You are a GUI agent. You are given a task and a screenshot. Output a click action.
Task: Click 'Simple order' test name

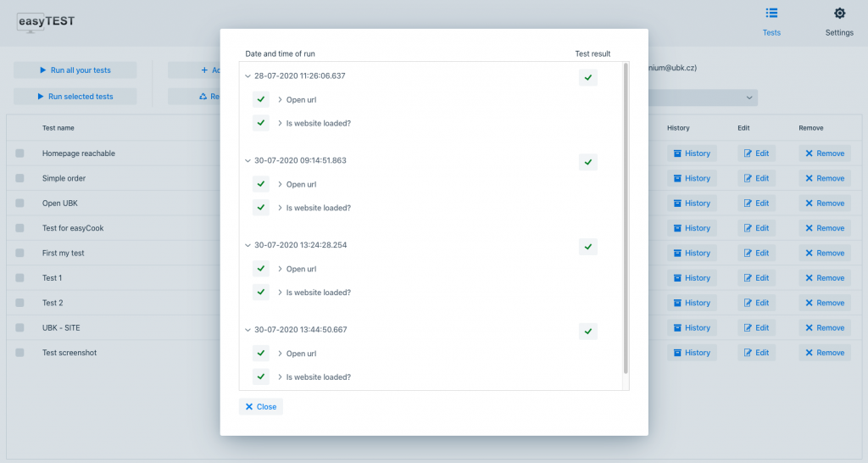click(x=64, y=178)
